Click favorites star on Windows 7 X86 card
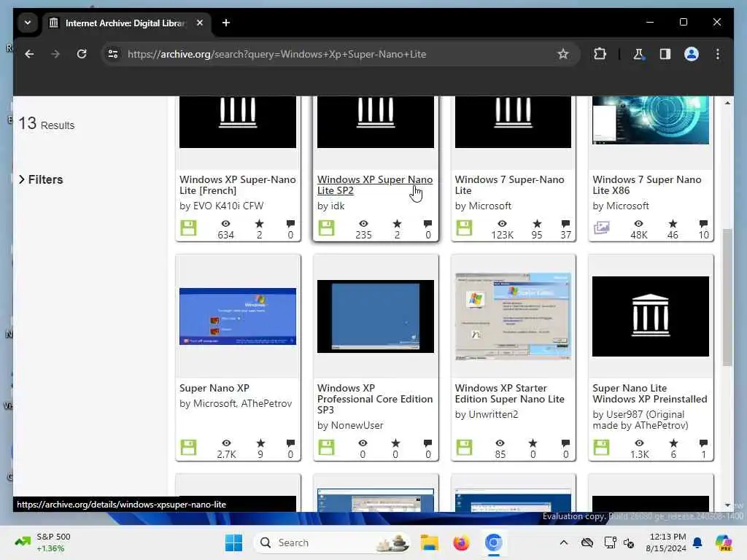 click(x=673, y=224)
